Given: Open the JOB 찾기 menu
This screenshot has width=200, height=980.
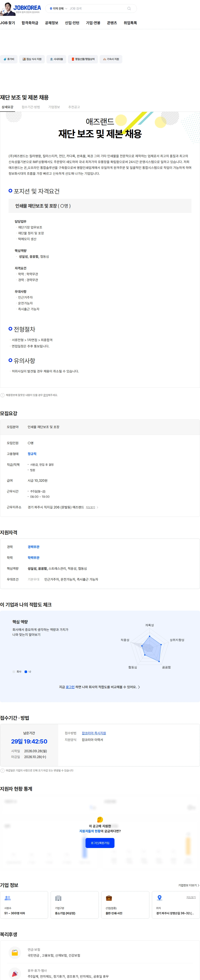Looking at the screenshot, I should click(8, 23).
